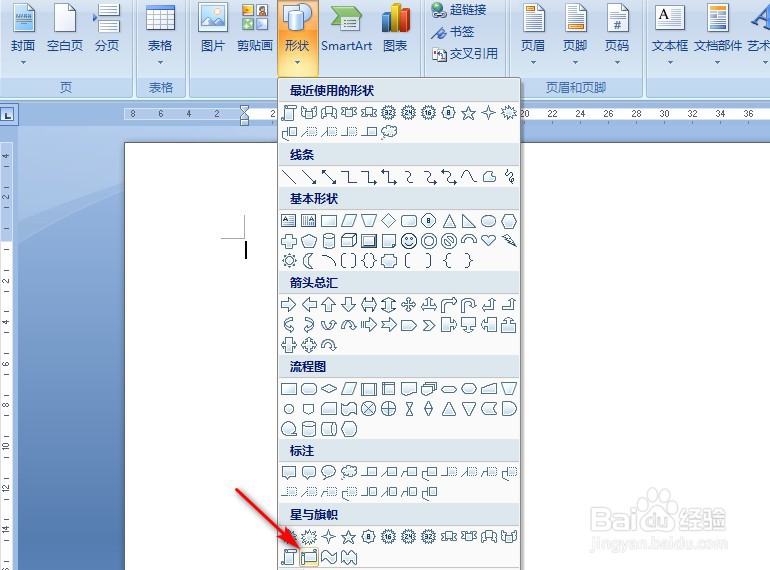Screen dimensions: 770x570
Task: Select the double arrow line shape
Action: tap(329, 177)
